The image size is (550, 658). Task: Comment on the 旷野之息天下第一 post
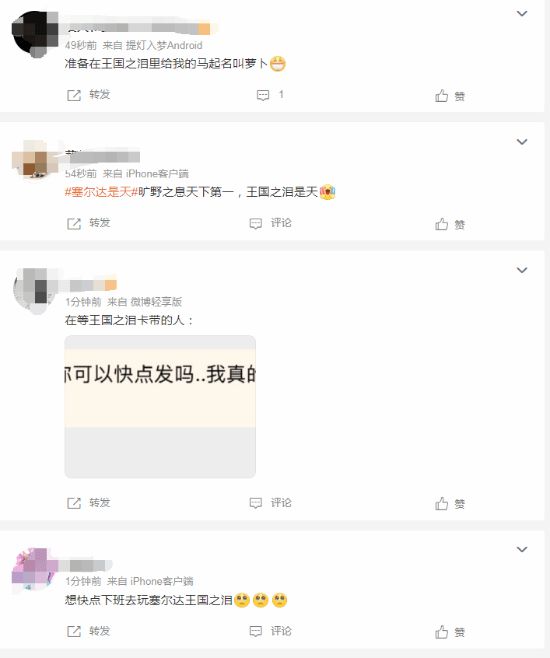click(270, 223)
